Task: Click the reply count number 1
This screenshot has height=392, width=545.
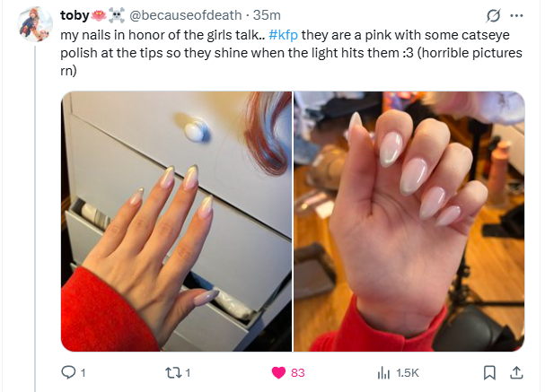Action: coord(83,373)
